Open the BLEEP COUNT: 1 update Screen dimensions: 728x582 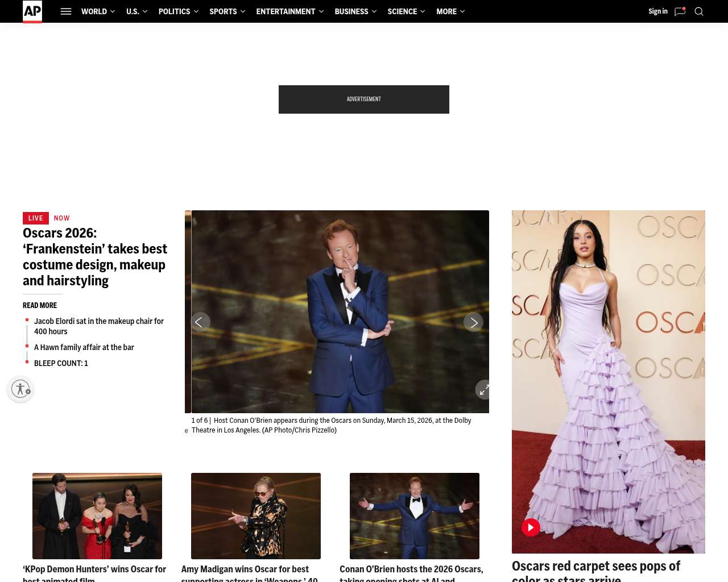point(61,363)
